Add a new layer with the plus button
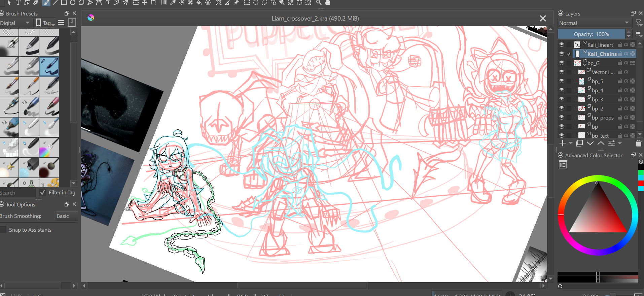This screenshot has width=644, height=296. pos(563,143)
